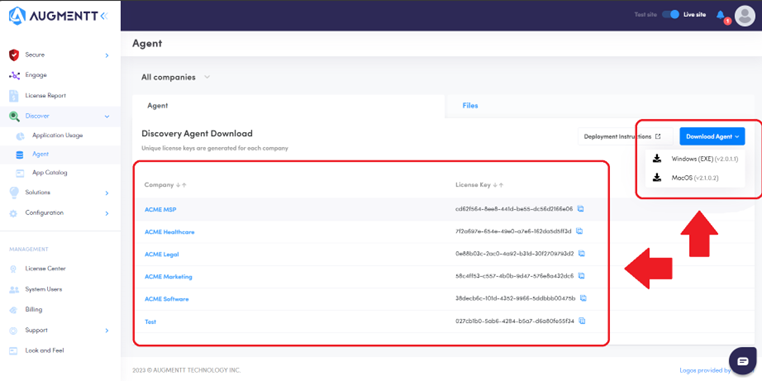Collapse sidebar using double chevron icon
This screenshot has width=762, height=381.
104,16
